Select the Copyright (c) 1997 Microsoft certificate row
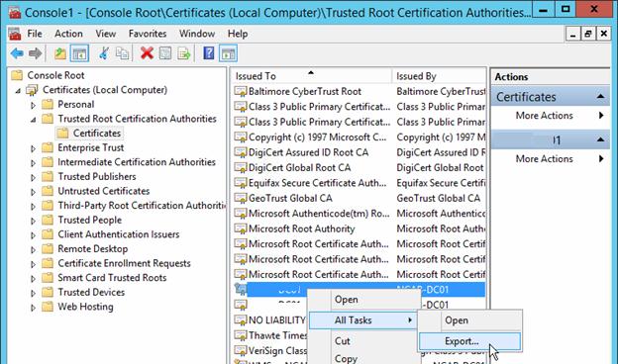Viewport: 618px width, 364px height. click(360, 137)
